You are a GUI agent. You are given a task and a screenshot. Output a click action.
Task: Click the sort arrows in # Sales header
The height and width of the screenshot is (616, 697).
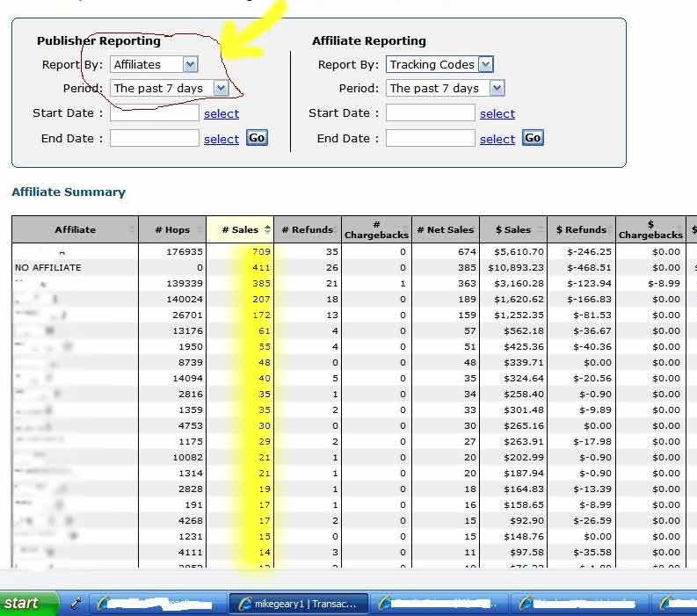[267, 229]
